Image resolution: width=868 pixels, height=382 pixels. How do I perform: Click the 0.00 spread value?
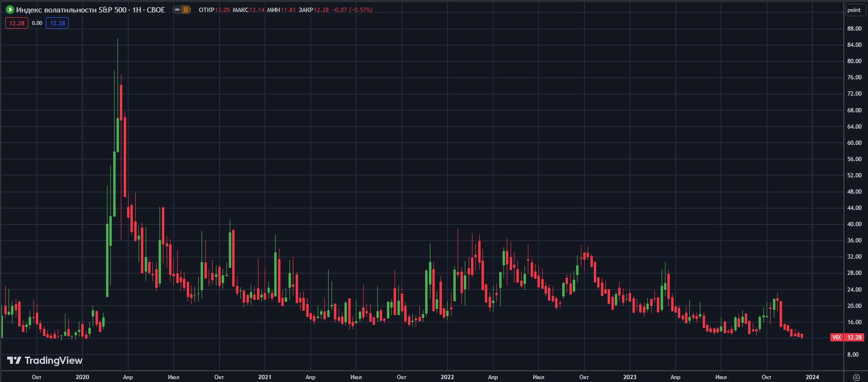(37, 23)
